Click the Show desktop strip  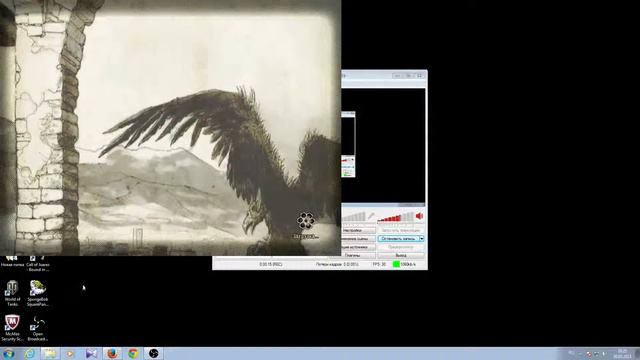click(x=637, y=353)
